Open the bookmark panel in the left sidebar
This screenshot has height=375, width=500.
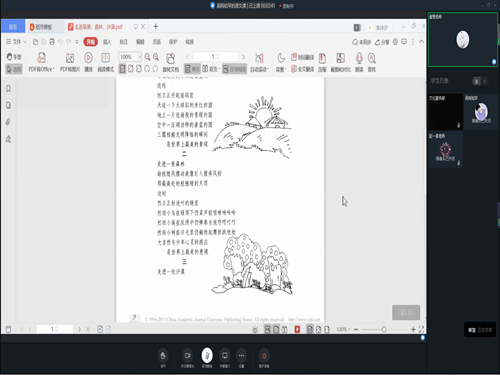8,89
